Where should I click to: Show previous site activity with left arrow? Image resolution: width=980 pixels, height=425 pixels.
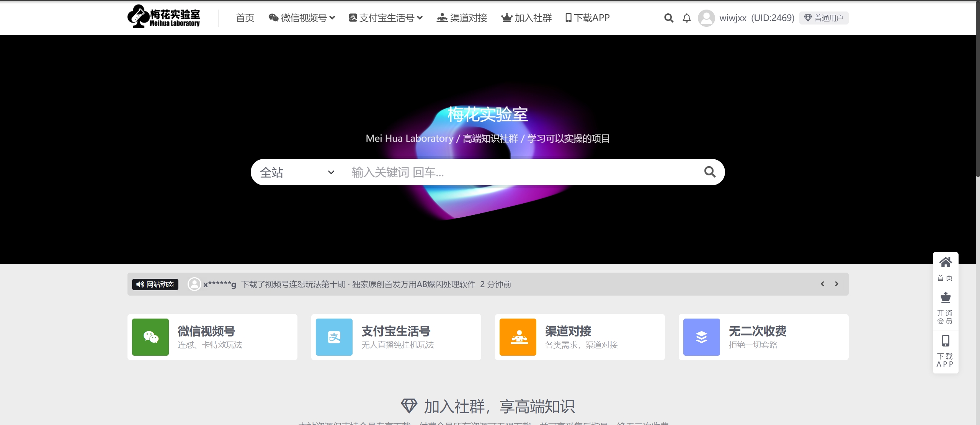click(x=822, y=284)
